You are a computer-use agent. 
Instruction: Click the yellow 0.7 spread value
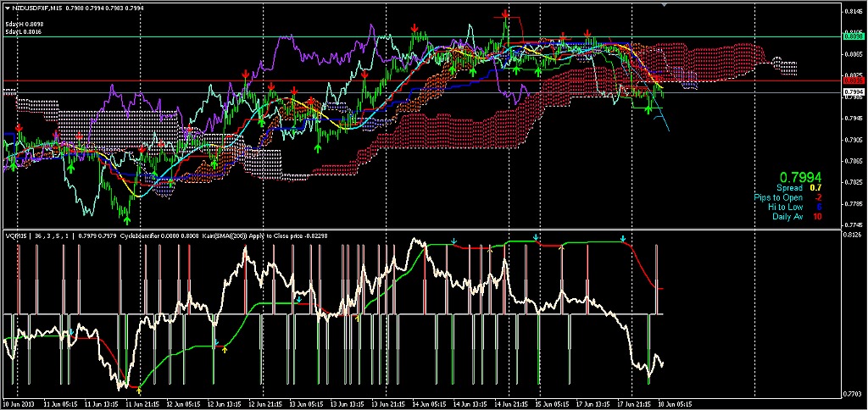click(815, 188)
